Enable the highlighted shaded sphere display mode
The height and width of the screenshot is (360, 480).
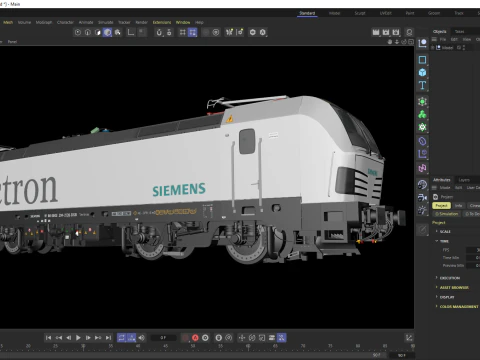(107, 32)
